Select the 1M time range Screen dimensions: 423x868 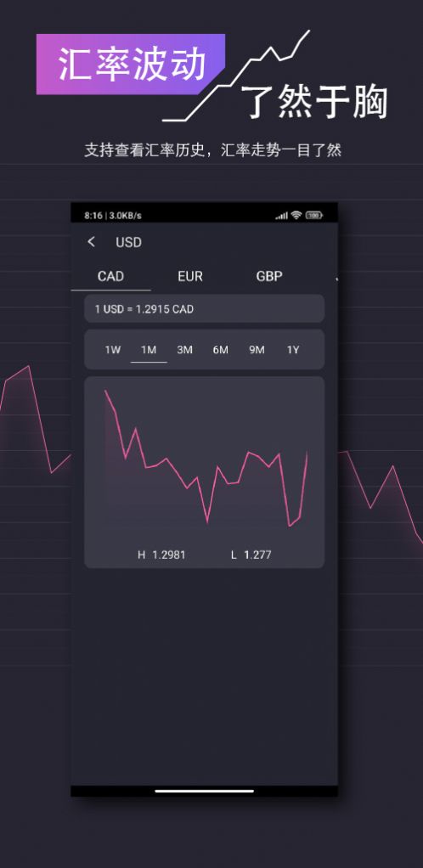tap(149, 350)
